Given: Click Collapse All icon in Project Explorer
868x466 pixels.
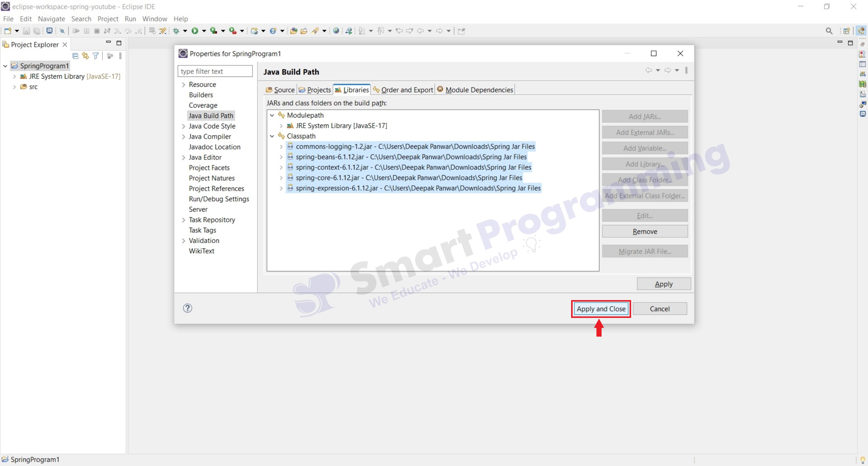Looking at the screenshot, I should coord(75,56).
